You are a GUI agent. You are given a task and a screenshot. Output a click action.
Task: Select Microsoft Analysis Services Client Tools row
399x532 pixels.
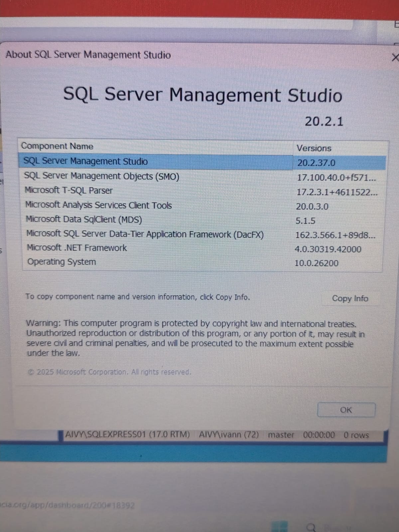point(98,205)
